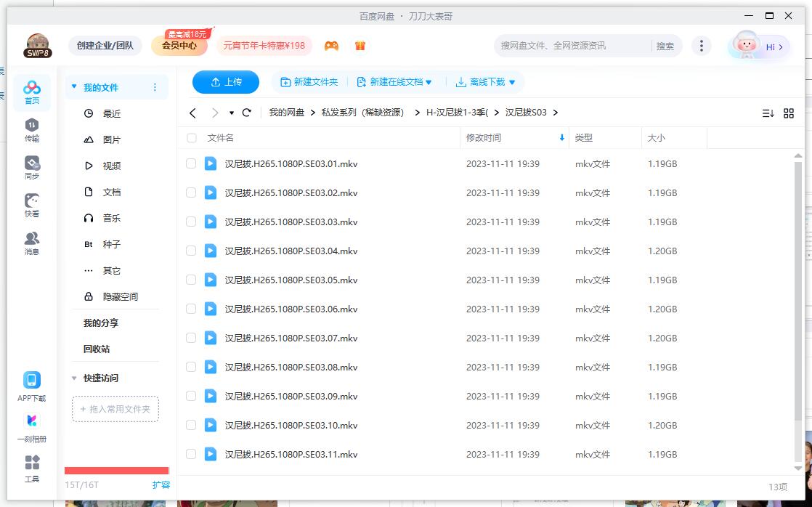Open breadcrumb history dropdown arrow
Image resolution: width=812 pixels, height=507 pixels.
pyautogui.click(x=233, y=113)
